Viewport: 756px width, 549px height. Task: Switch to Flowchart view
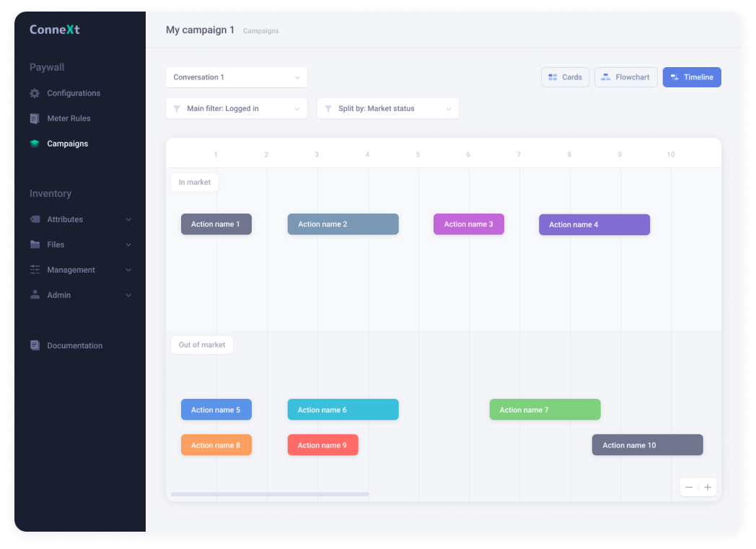click(x=625, y=77)
